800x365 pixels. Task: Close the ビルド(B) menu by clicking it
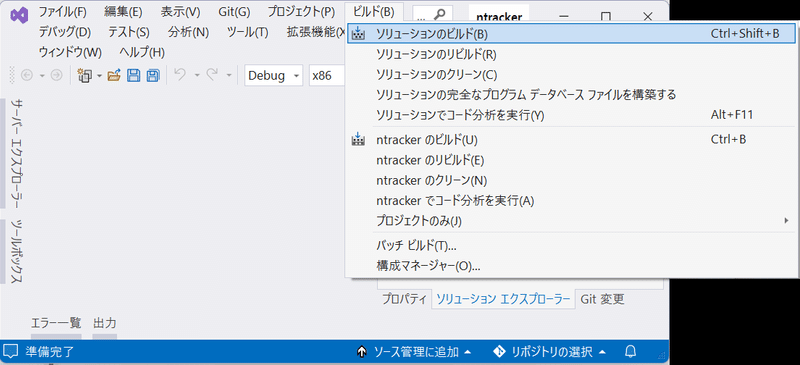[x=374, y=11]
